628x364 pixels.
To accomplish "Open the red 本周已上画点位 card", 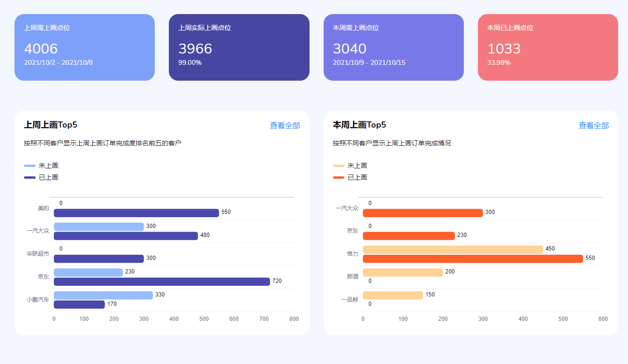I will point(548,47).
